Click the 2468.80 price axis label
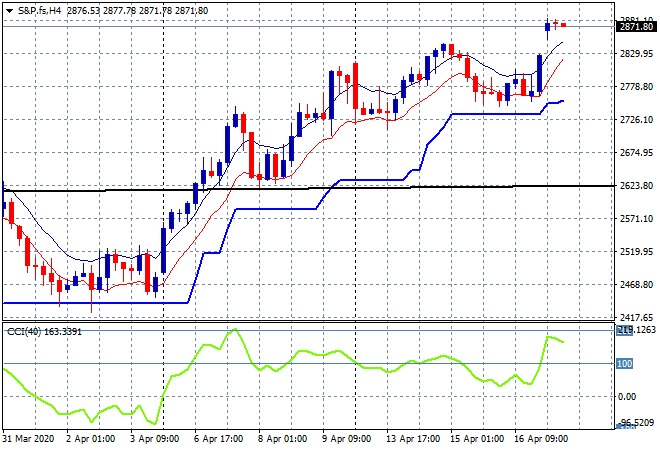 (x=636, y=285)
